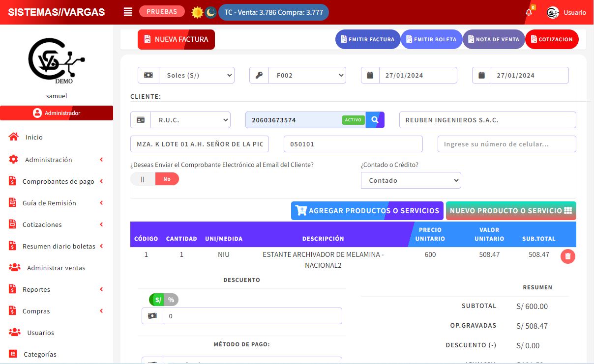Image resolution: width=594 pixels, height=364 pixels.
Task: Click the red Cotizacion button
Action: (x=551, y=39)
